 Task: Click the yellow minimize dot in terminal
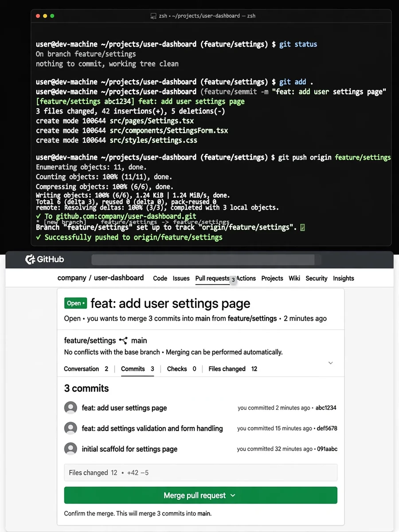tap(45, 16)
